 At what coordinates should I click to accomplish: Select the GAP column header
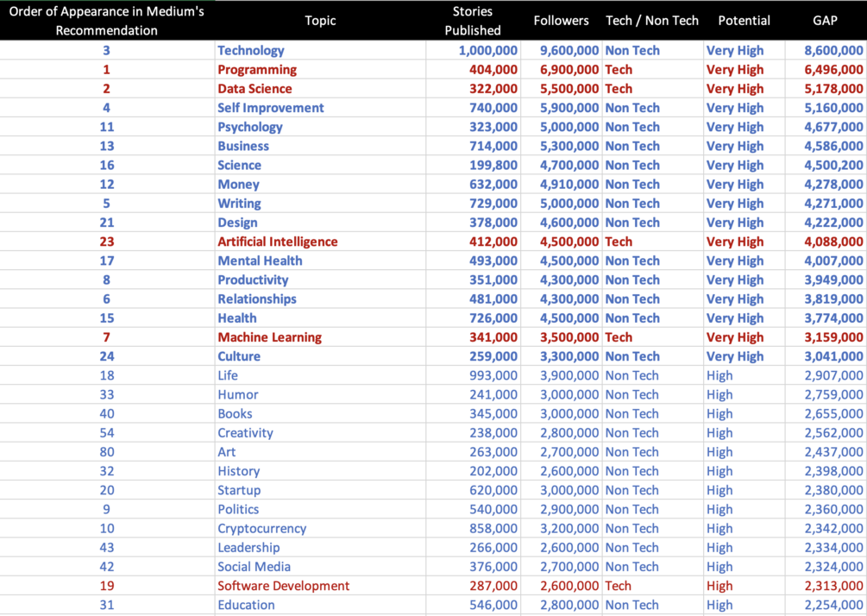pyautogui.click(x=825, y=21)
